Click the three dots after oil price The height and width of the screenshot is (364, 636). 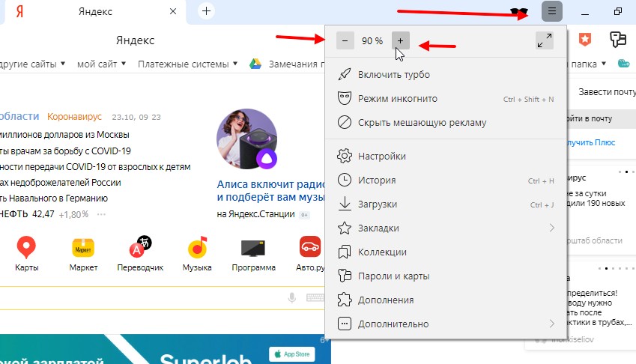coord(101,214)
